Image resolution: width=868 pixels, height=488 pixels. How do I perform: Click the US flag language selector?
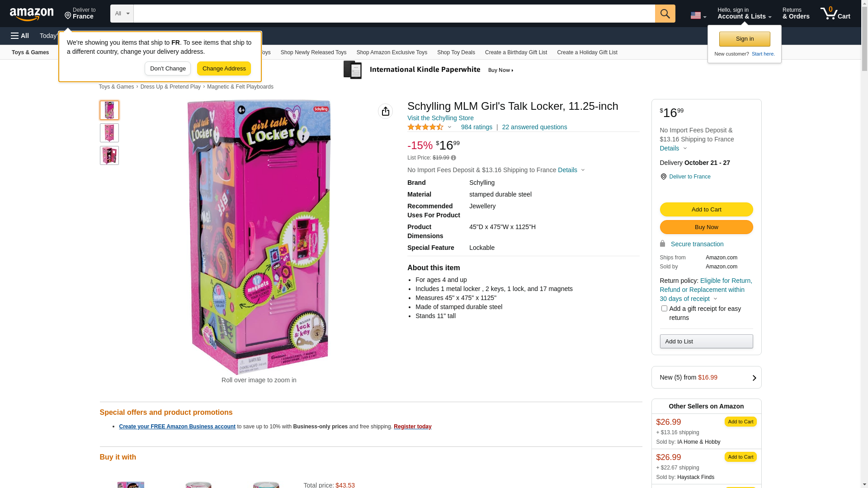tap(698, 15)
